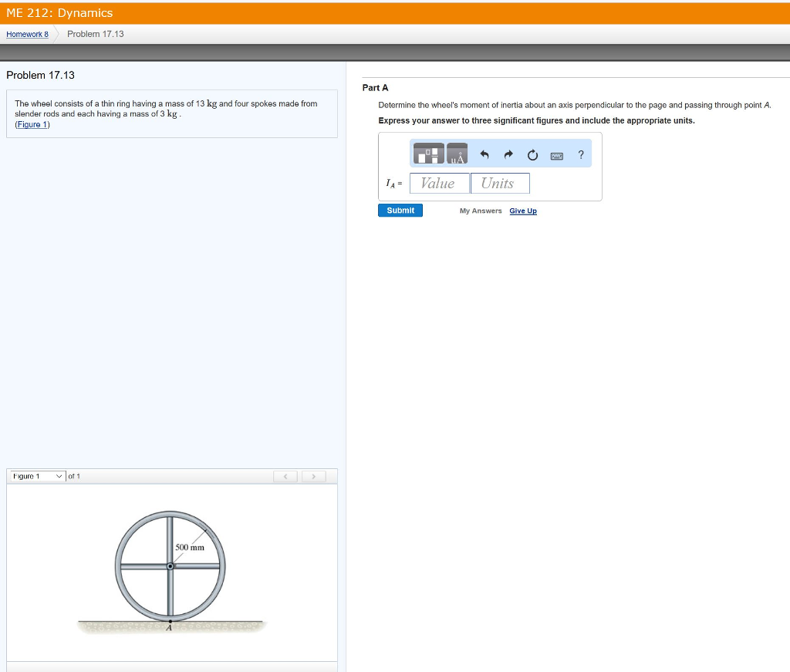Click the Give Up link

[x=523, y=211]
